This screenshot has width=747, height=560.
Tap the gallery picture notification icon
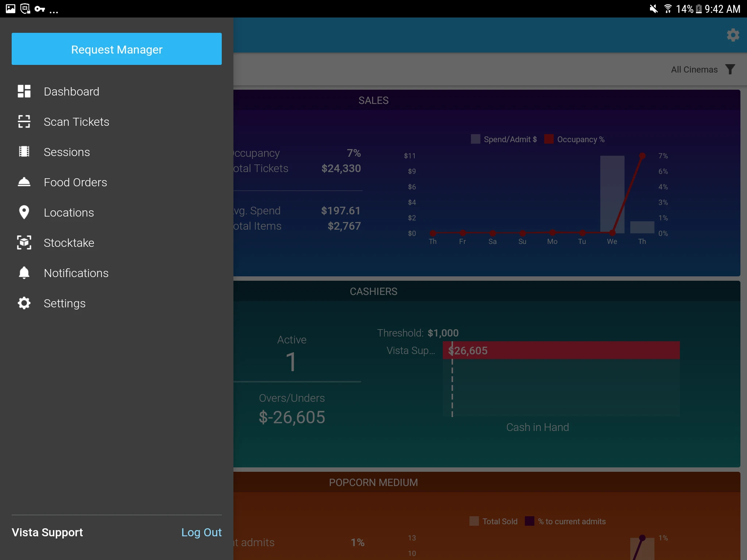(x=11, y=9)
